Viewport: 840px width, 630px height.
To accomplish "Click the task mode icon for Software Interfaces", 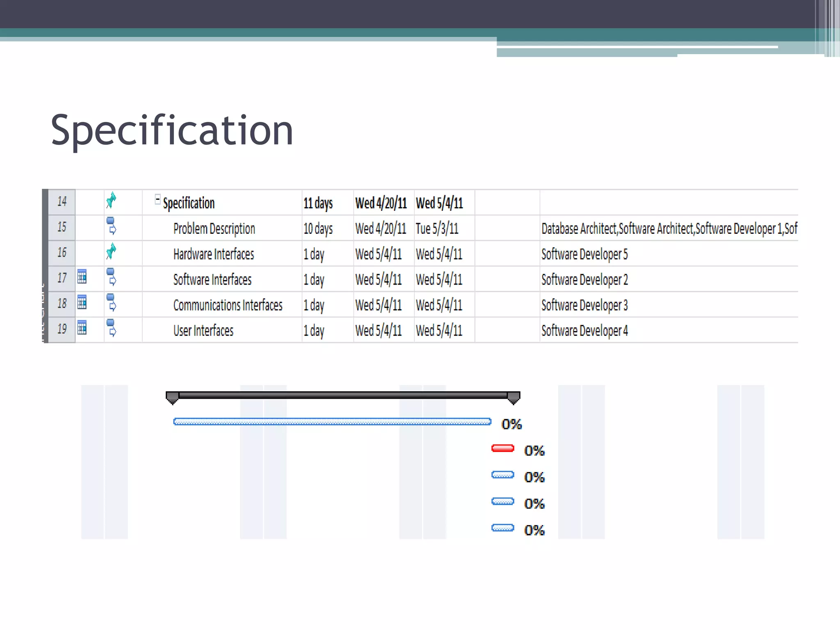I will click(x=112, y=277).
